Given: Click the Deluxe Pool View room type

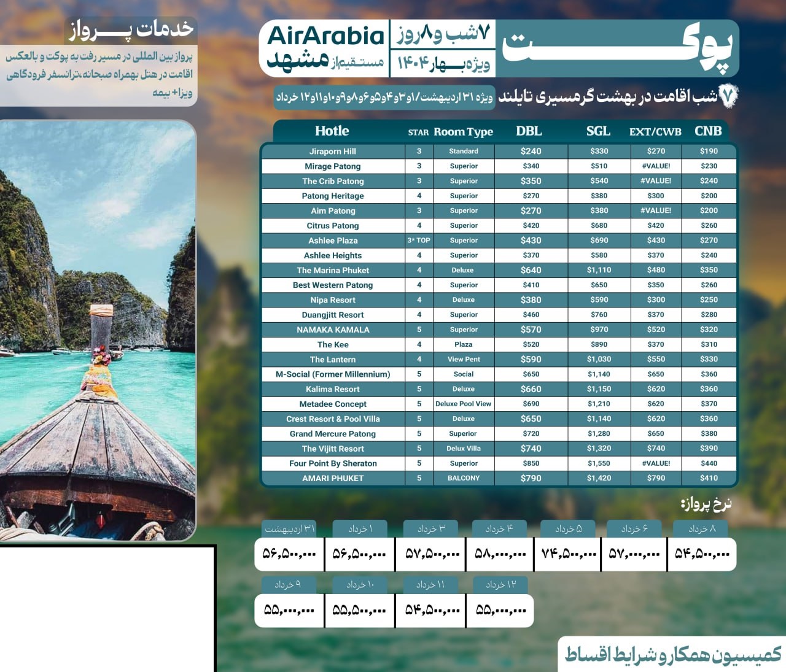Looking at the screenshot, I should [464, 404].
